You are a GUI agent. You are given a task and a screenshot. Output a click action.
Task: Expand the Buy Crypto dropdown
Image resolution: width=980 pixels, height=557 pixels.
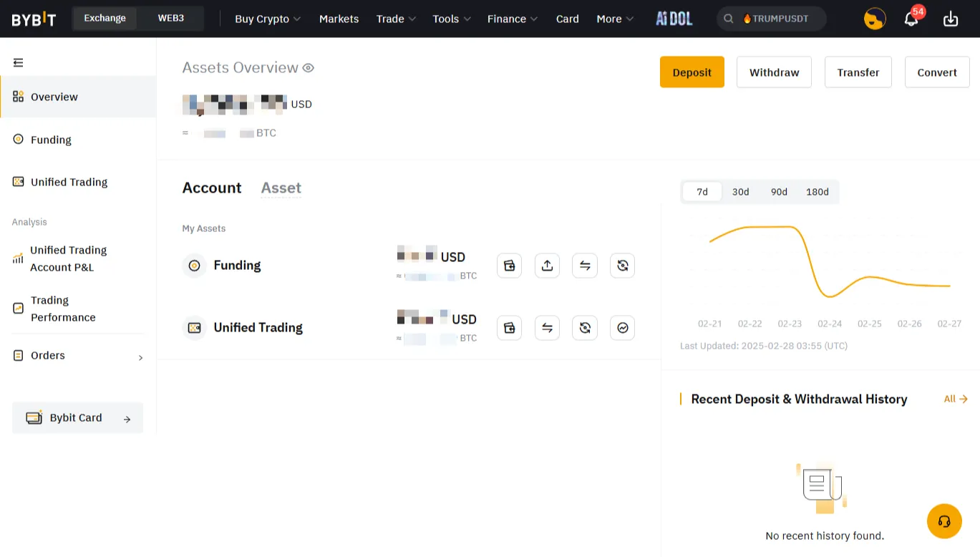(x=267, y=19)
